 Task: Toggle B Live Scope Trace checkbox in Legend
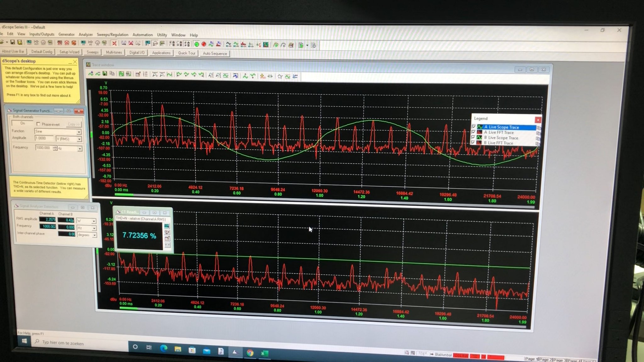coord(473,137)
